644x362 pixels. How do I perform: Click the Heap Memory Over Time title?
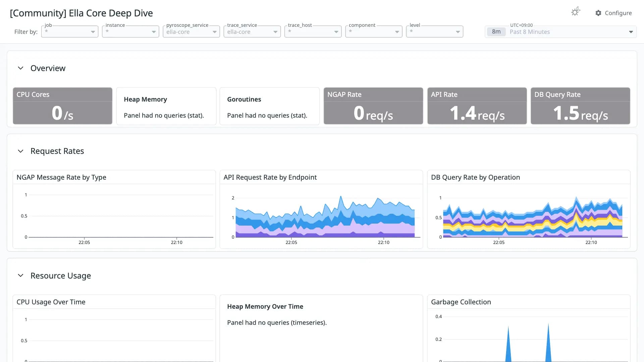[265, 307]
